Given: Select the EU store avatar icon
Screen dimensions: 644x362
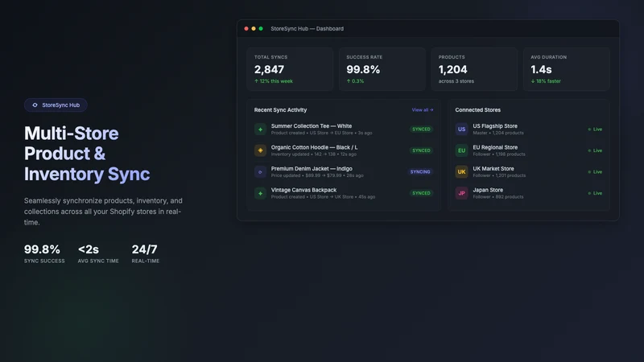Looking at the screenshot, I should pyautogui.click(x=461, y=150).
